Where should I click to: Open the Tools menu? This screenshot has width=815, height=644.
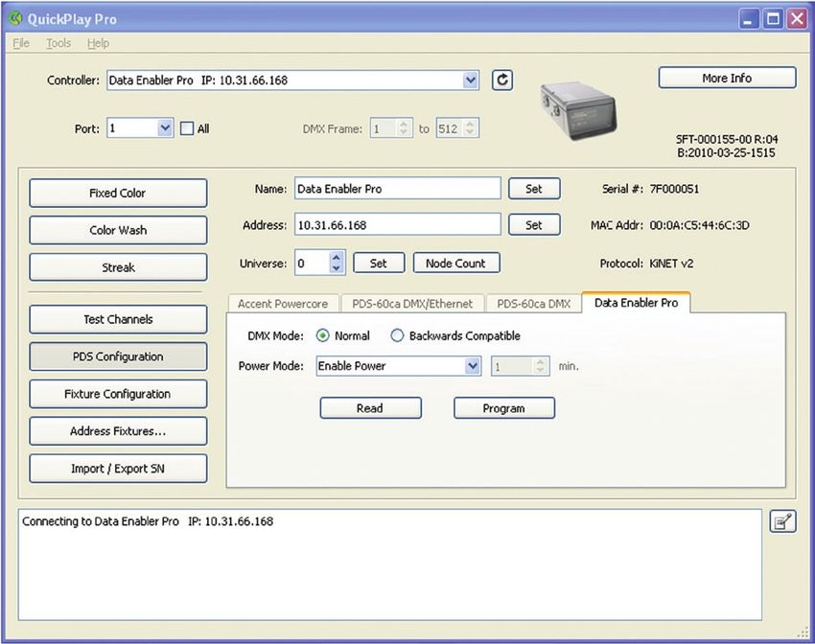pos(58,43)
